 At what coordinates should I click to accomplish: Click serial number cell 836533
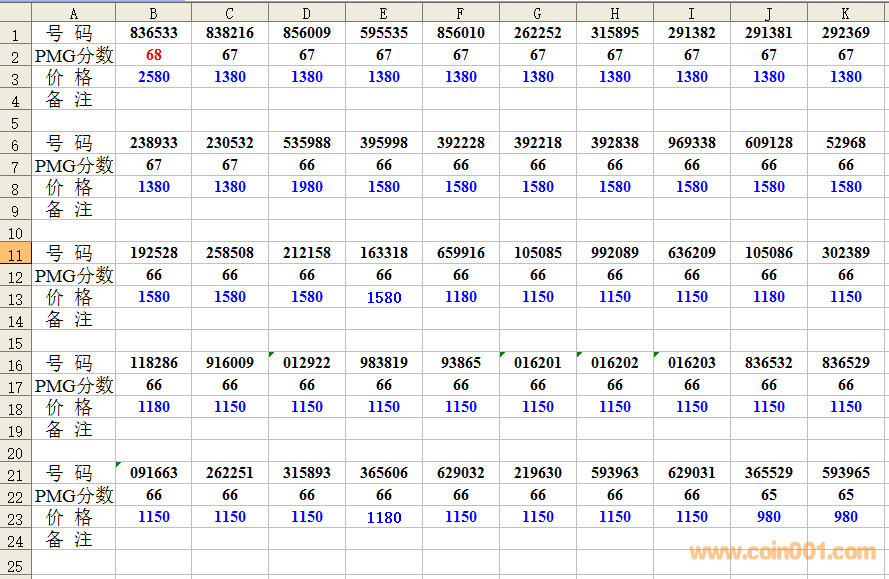pos(153,33)
